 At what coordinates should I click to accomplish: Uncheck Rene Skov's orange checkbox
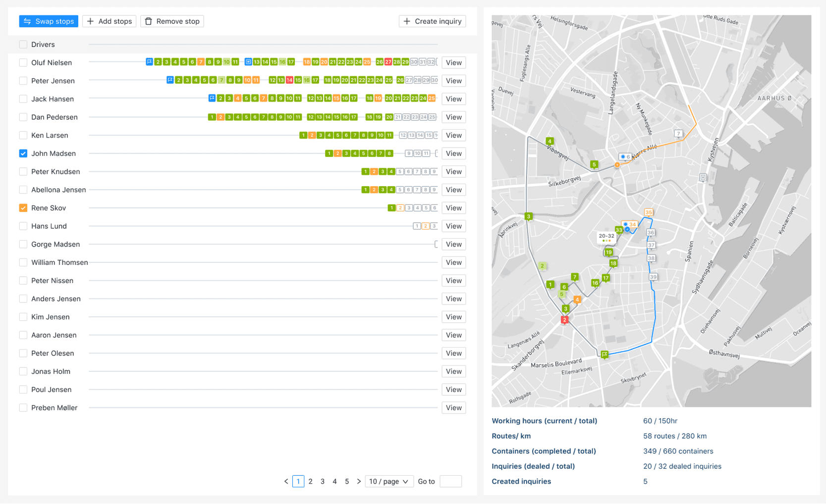[x=23, y=208]
